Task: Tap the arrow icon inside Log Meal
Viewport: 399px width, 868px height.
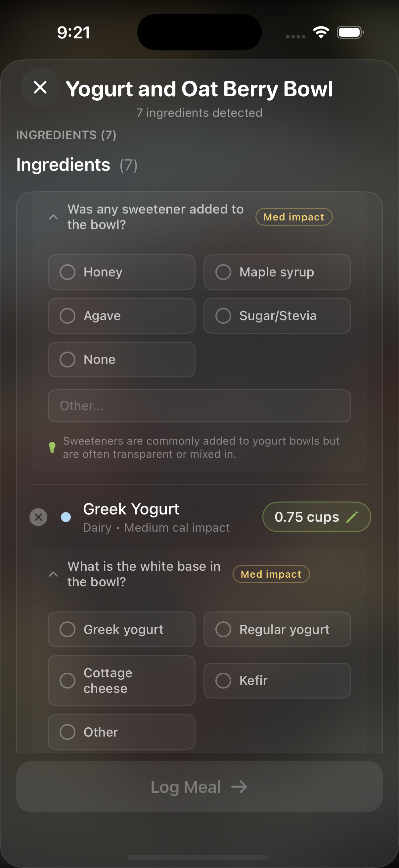Action: point(240,788)
